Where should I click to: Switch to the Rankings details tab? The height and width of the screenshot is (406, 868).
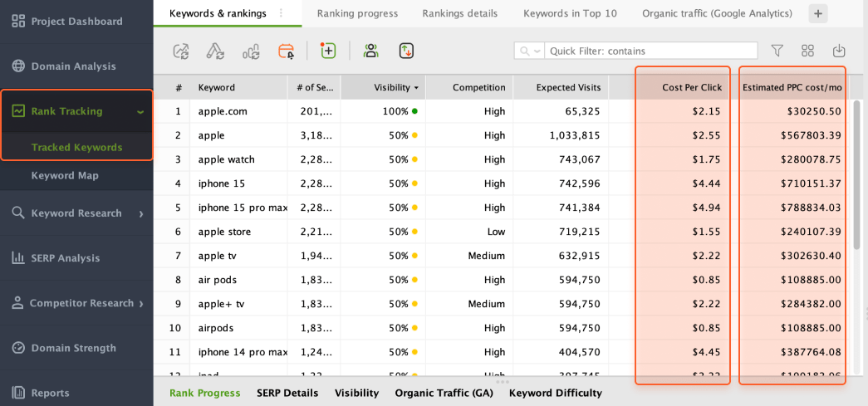coord(460,13)
